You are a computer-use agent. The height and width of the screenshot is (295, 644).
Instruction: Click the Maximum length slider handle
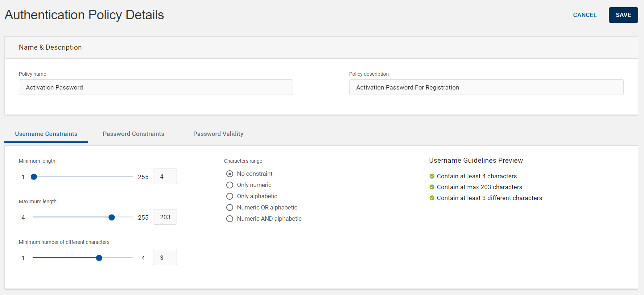pyautogui.click(x=112, y=217)
